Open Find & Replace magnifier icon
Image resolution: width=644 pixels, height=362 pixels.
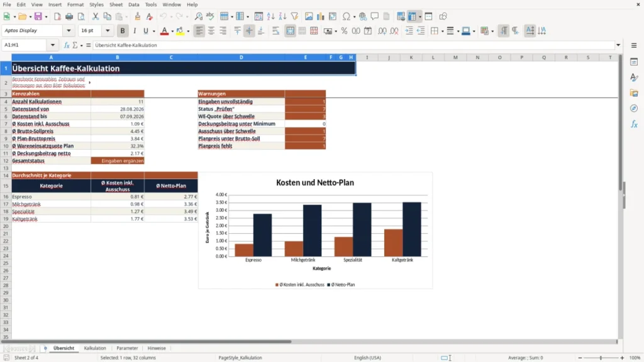(198, 16)
